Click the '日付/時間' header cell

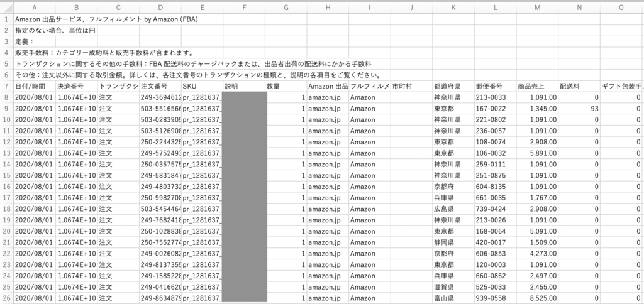pos(35,86)
